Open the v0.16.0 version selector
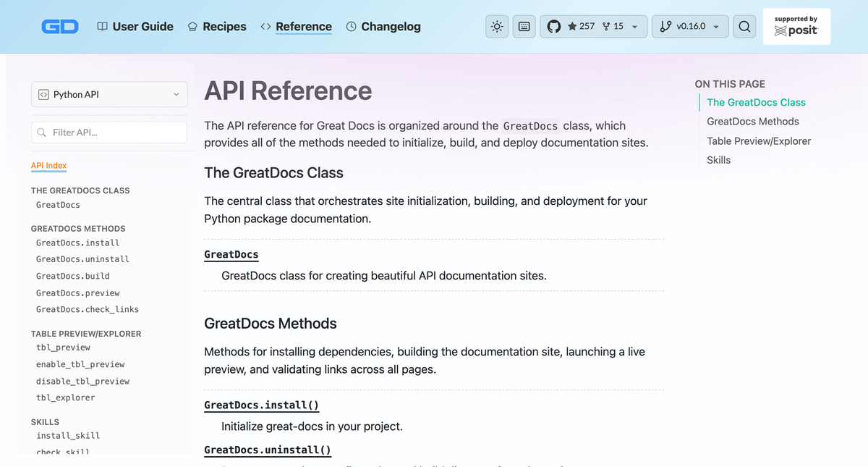 690,27
